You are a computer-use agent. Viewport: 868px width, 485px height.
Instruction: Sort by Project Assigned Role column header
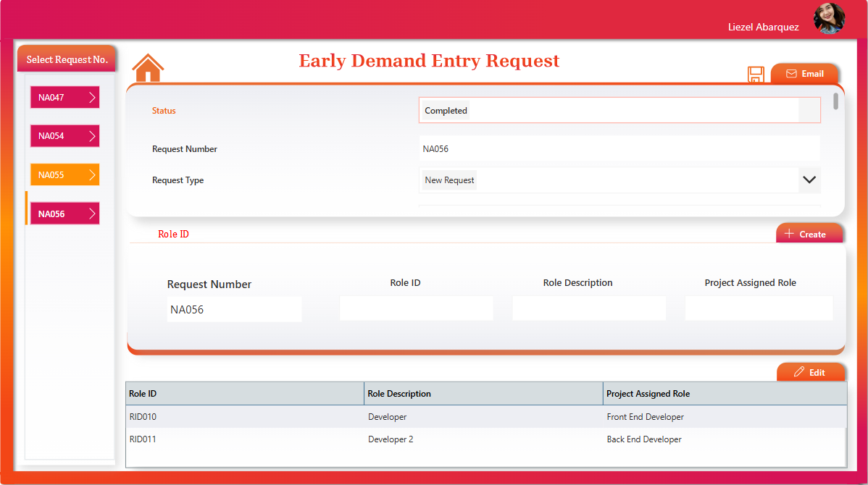[x=725, y=394]
